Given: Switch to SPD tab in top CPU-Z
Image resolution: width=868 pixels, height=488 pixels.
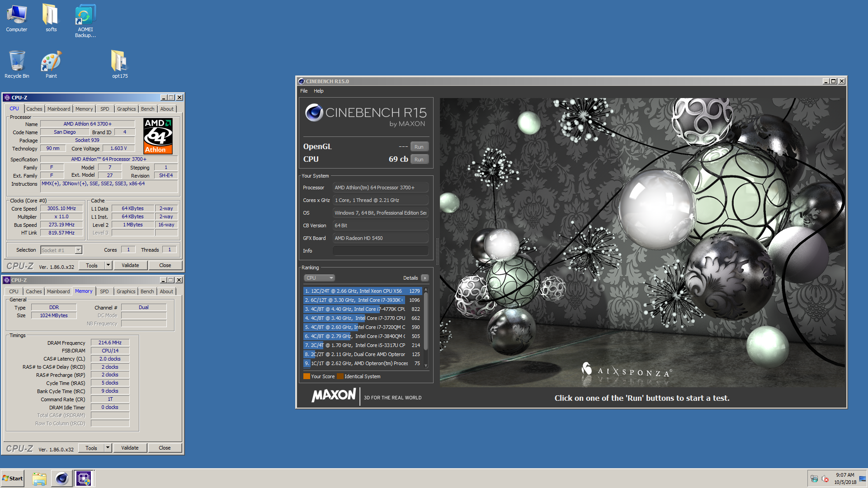Looking at the screenshot, I should point(105,109).
